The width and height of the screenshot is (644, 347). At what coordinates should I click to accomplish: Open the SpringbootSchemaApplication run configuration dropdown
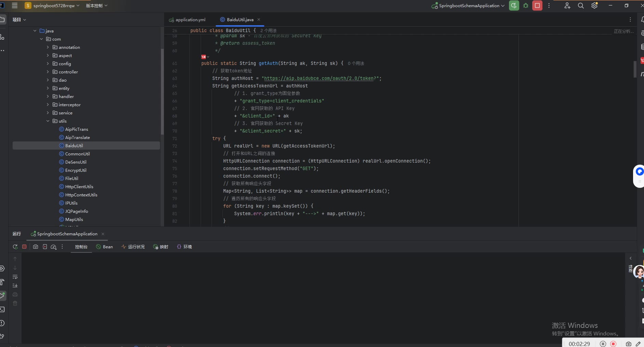(469, 5)
